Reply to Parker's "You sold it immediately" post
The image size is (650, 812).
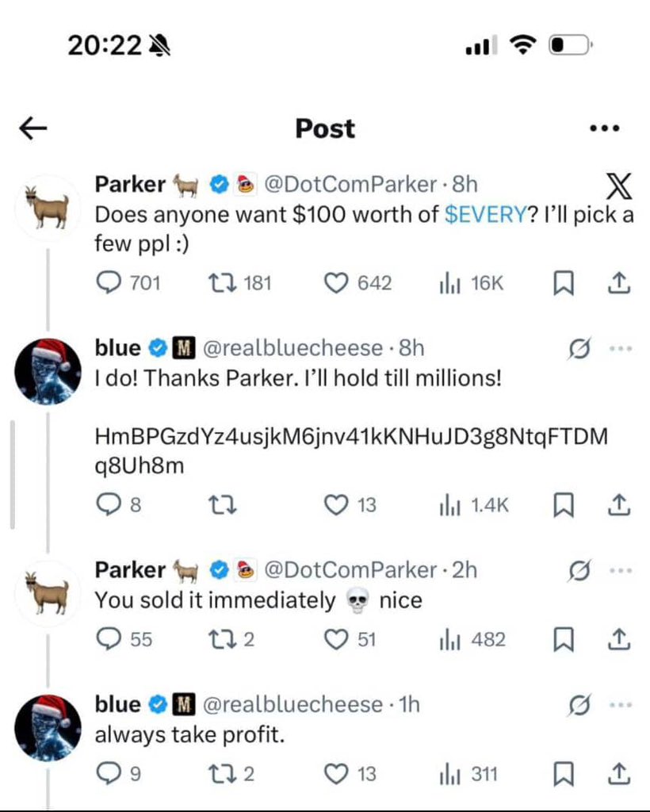click(106, 639)
